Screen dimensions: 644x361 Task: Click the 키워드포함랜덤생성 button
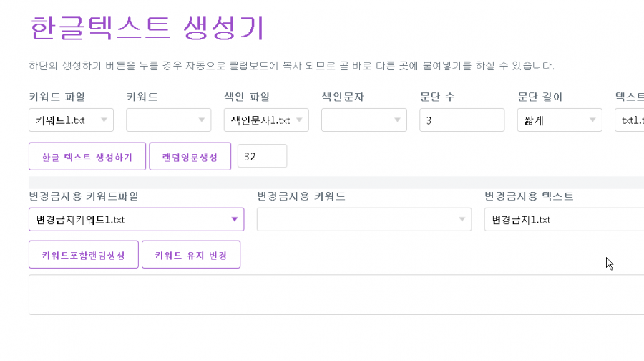point(84,255)
